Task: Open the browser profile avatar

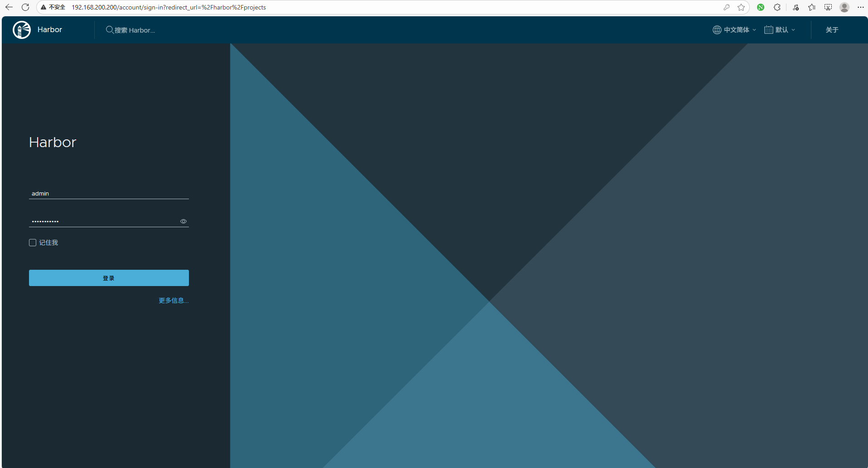Action: pyautogui.click(x=844, y=7)
